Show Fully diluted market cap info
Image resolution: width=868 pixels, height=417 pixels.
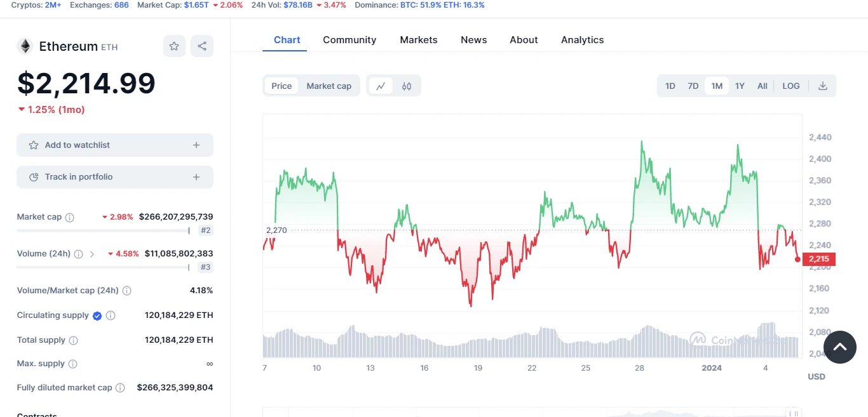pyautogui.click(x=120, y=388)
